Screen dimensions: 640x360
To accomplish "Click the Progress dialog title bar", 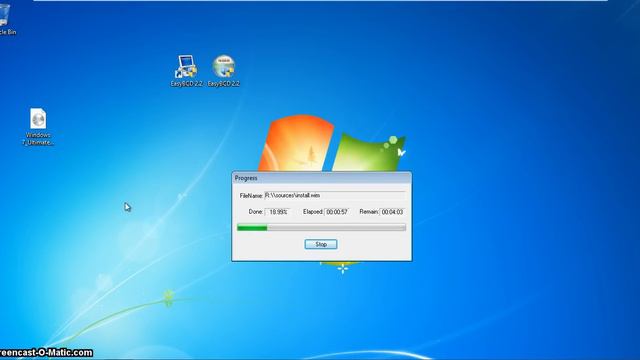I will [x=322, y=178].
